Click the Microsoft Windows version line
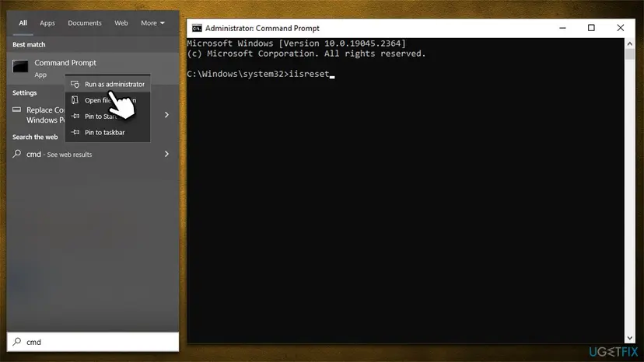This screenshot has width=644, height=362. (296, 43)
